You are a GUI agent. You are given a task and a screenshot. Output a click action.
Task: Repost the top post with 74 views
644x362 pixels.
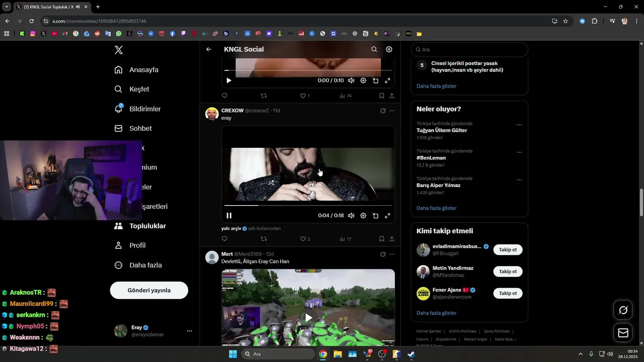264,96
